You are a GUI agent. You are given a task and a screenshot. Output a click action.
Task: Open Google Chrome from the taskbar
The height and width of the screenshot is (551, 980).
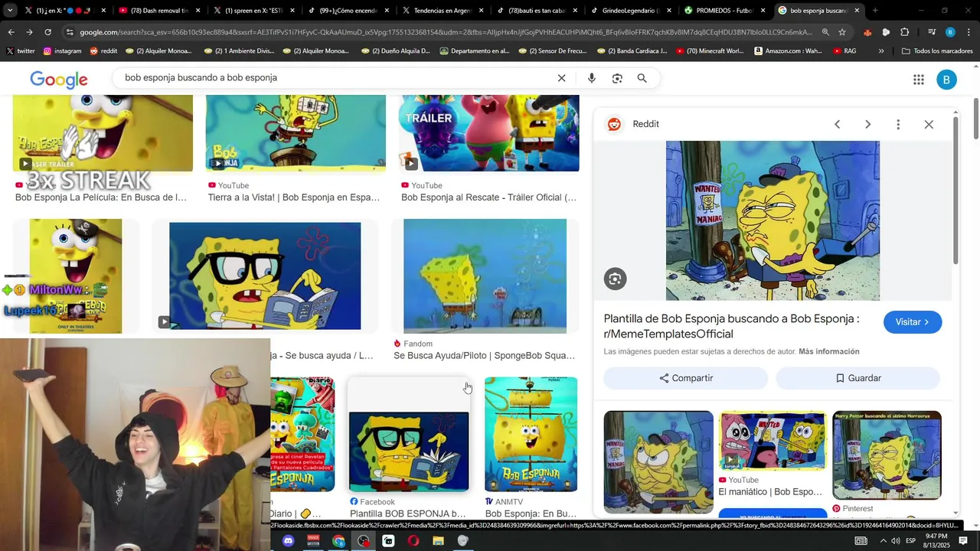pos(338,541)
